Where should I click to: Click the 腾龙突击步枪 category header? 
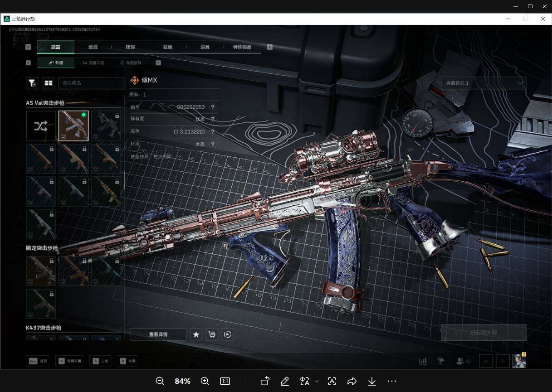(42, 248)
